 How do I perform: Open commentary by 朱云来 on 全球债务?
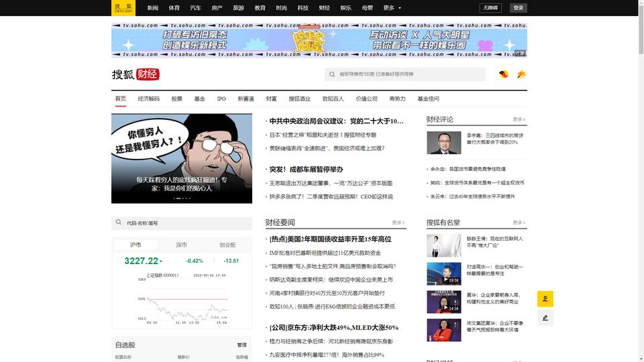pos(472,196)
